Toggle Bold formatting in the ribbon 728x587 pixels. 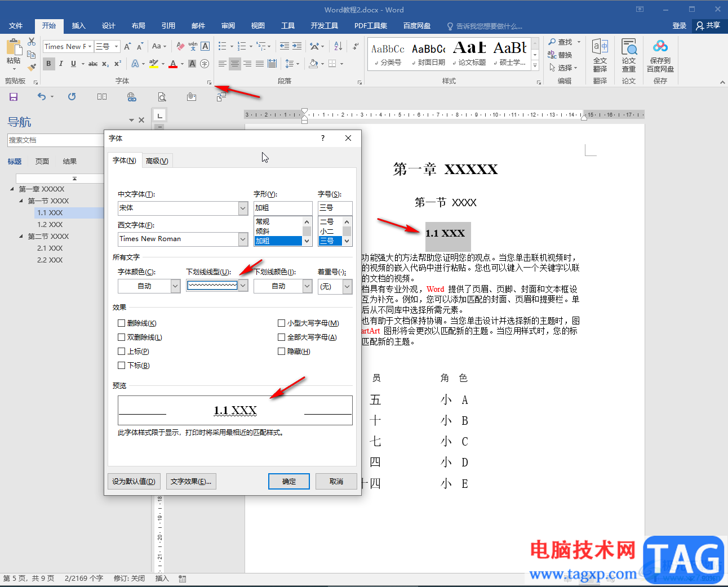coord(48,64)
